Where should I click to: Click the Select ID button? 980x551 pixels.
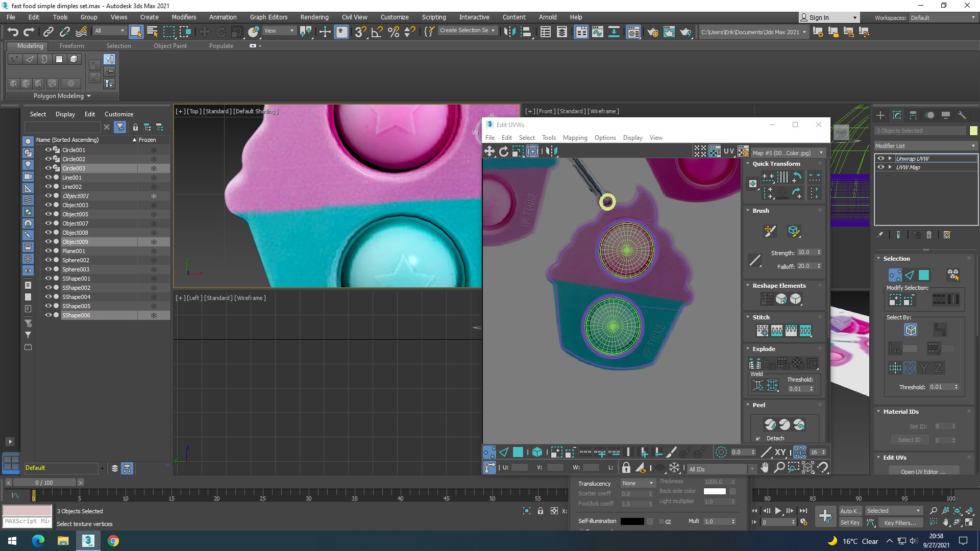coord(909,440)
